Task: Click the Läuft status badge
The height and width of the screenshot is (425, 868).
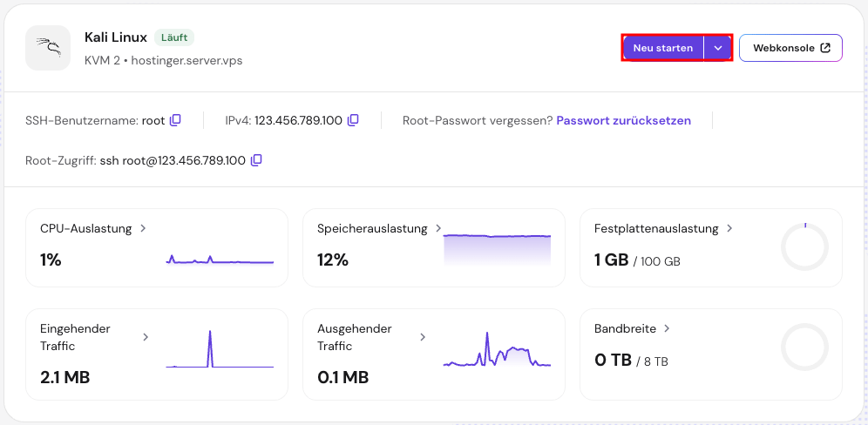Action: [x=174, y=37]
